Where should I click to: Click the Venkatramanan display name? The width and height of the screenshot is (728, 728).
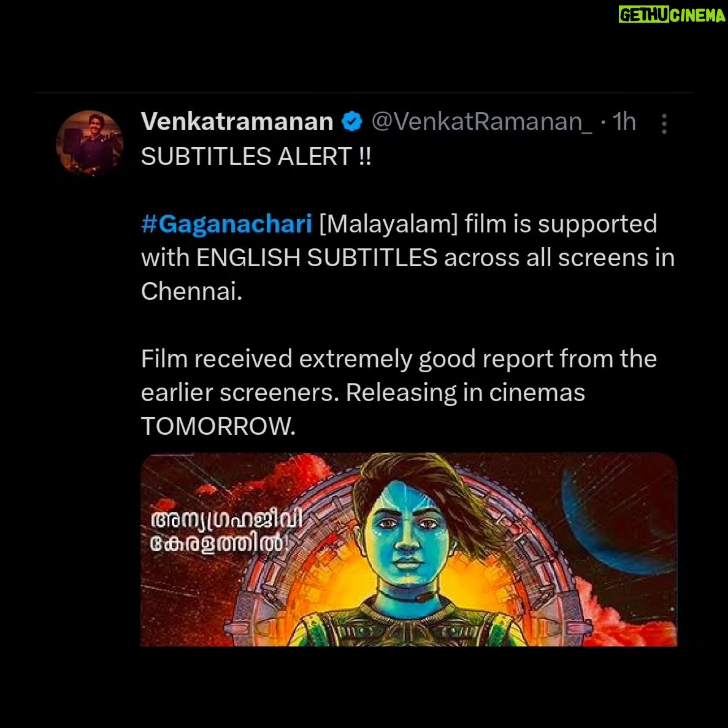(x=237, y=121)
